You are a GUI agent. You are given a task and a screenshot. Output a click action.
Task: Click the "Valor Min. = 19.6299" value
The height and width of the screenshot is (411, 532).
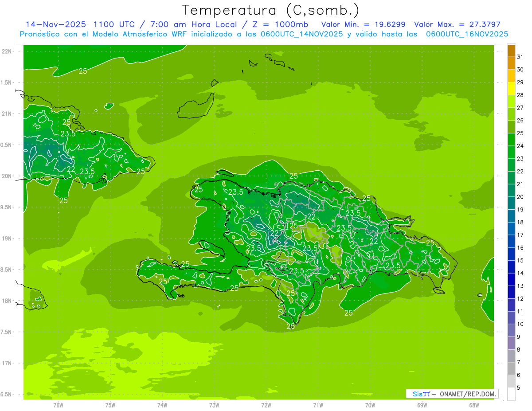pyautogui.click(x=363, y=24)
